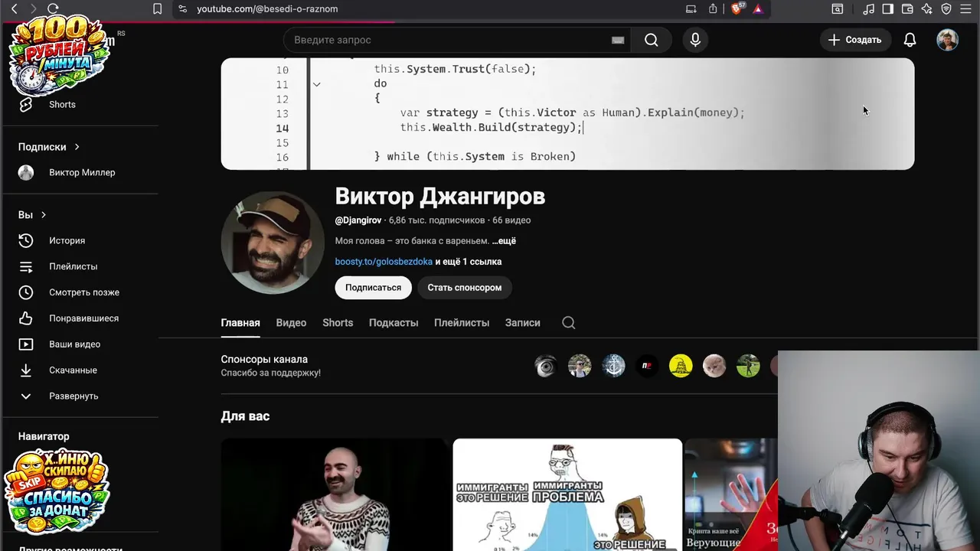The height and width of the screenshot is (551, 980).
Task: Expand the Подписки section header
Action: (x=49, y=147)
